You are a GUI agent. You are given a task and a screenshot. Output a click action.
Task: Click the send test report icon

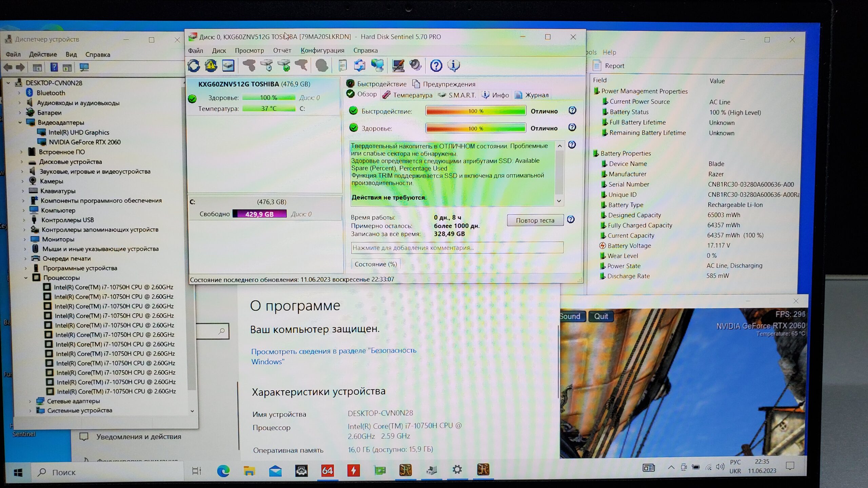(x=359, y=66)
